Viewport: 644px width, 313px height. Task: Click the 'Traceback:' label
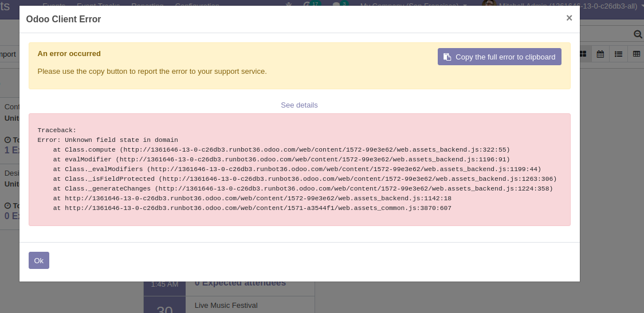click(57, 130)
